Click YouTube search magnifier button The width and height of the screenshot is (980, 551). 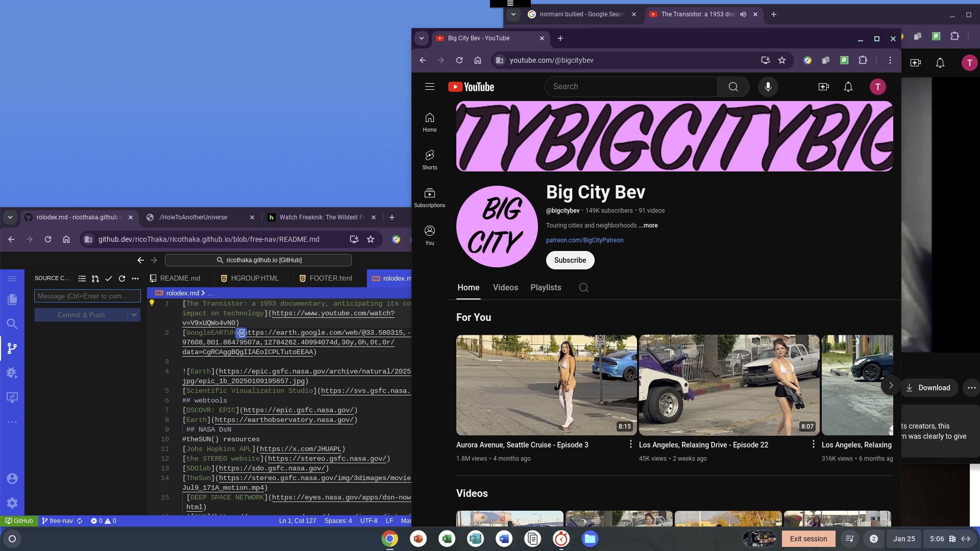pyautogui.click(x=733, y=87)
